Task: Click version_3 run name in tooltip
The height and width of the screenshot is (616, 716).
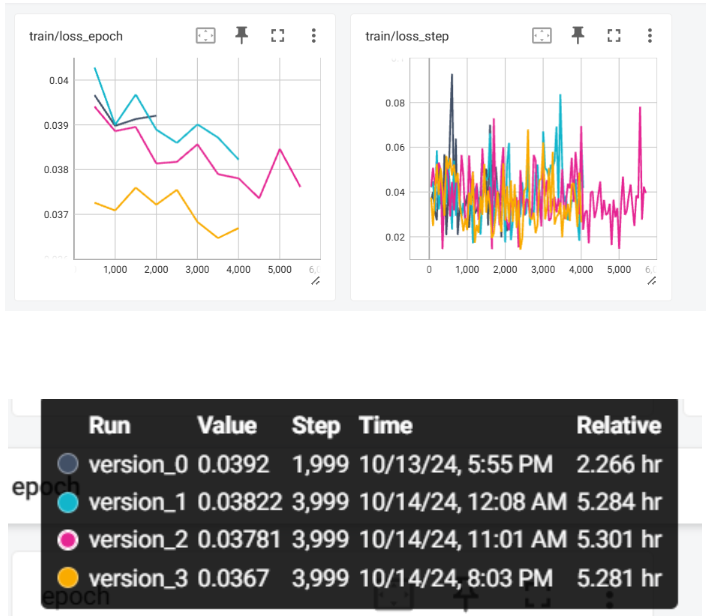Action: pyautogui.click(x=138, y=578)
